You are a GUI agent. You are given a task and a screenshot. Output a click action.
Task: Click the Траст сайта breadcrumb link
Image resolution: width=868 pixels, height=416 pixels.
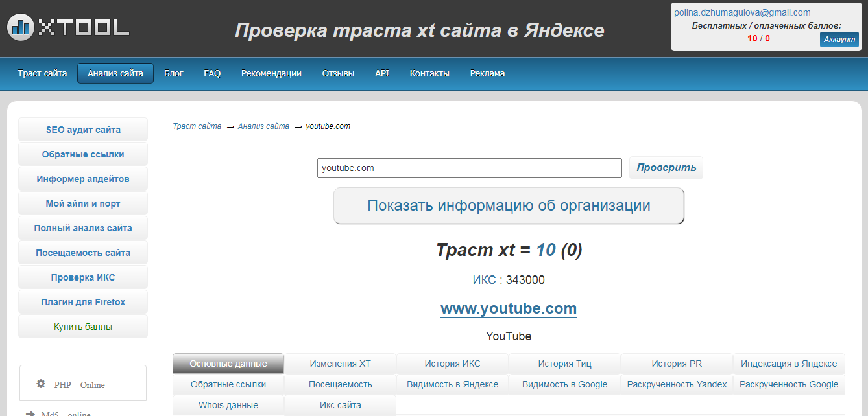click(197, 126)
